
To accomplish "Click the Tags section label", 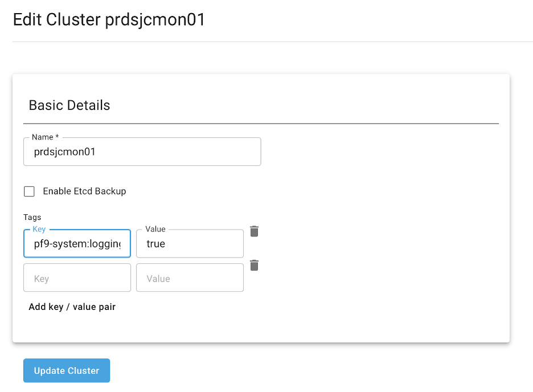I will (x=32, y=217).
